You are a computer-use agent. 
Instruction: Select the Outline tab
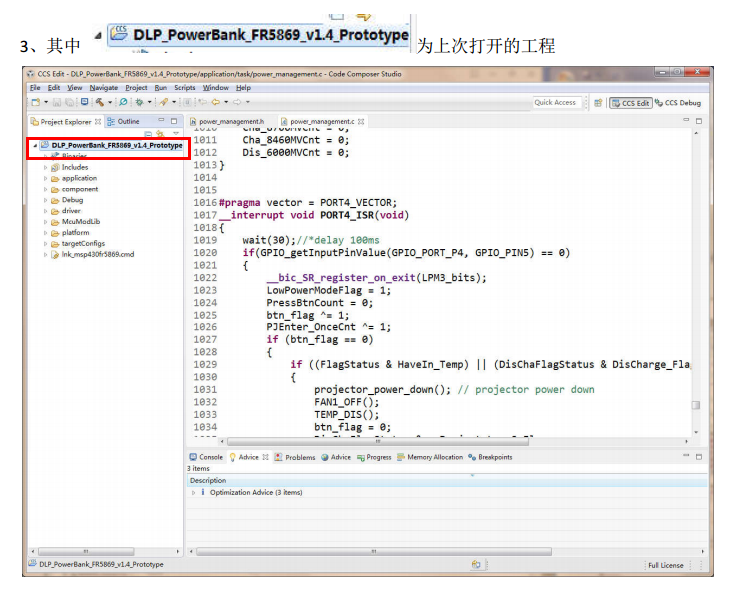click(123, 122)
